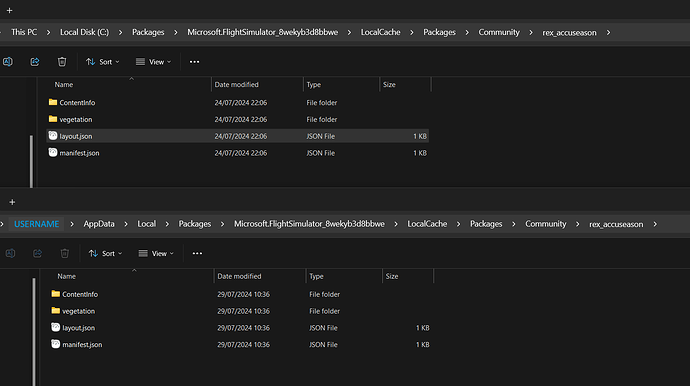Select manifest.json file icon dated 24/07/2024
The width and height of the screenshot is (690, 386).
[x=53, y=152]
